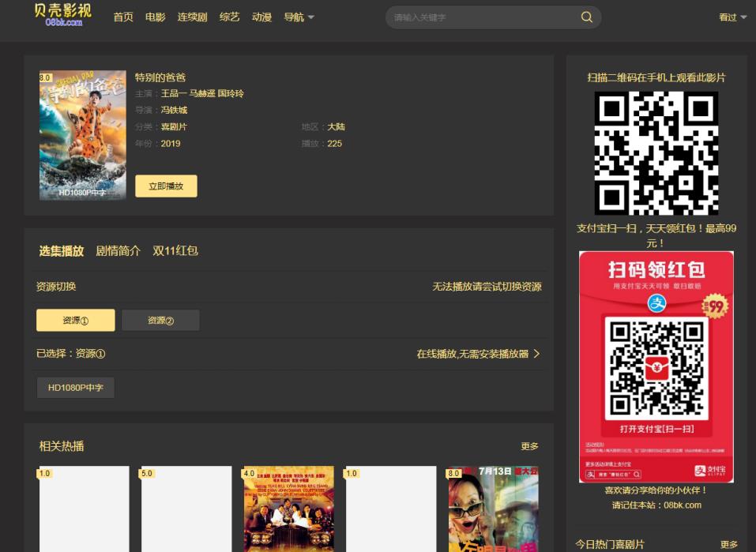The width and height of the screenshot is (756, 552).
Task: Click the 特别的爸爸 movie poster
Action: pyautogui.click(x=82, y=135)
